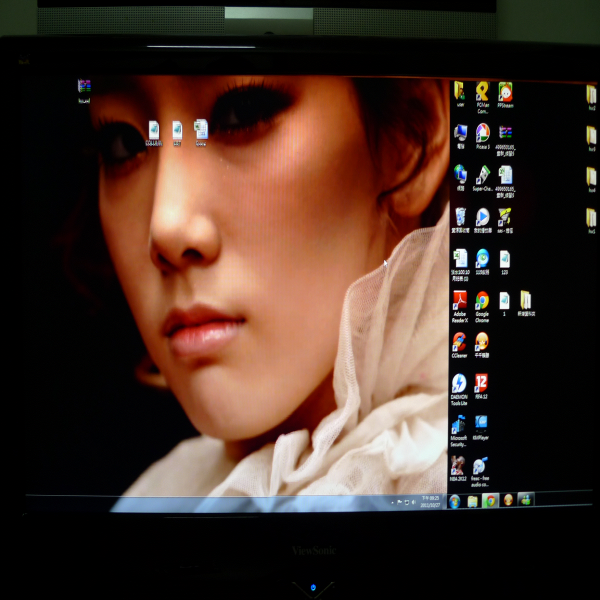The height and width of the screenshot is (600, 600).
Task: Open the WinRAR archive beside Picasa 3
Action: [x=505, y=140]
